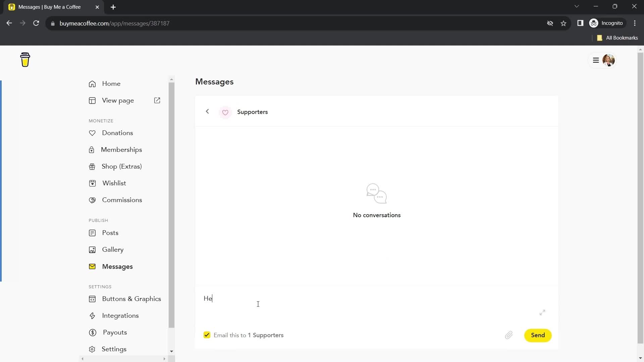Click the Home navigation icon
644x362 pixels.
pyautogui.click(x=92, y=83)
